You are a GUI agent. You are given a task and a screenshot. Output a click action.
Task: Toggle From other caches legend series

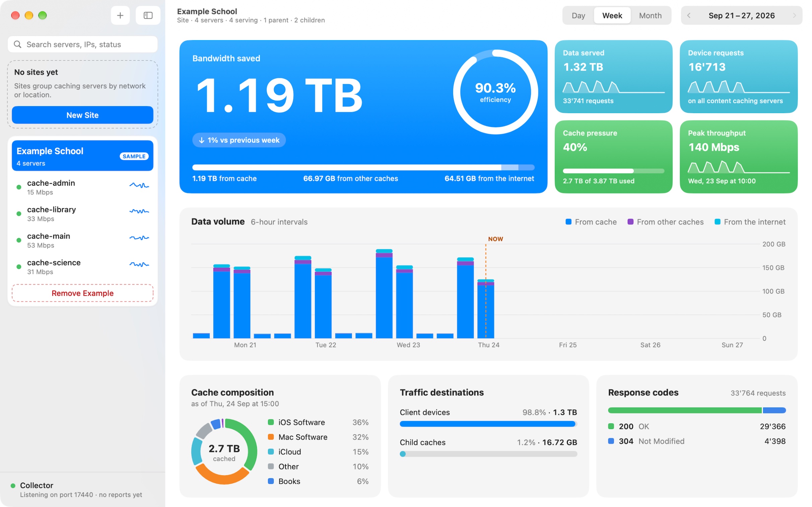click(x=665, y=222)
